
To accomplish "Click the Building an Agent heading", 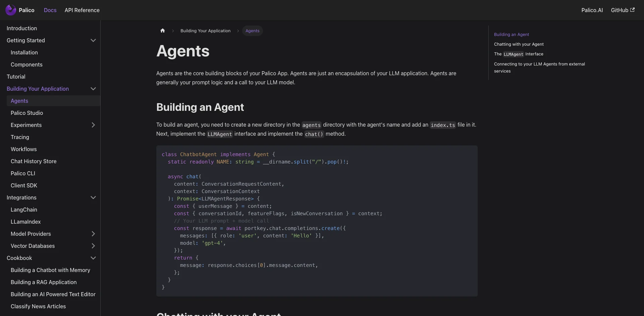I will (x=200, y=107).
